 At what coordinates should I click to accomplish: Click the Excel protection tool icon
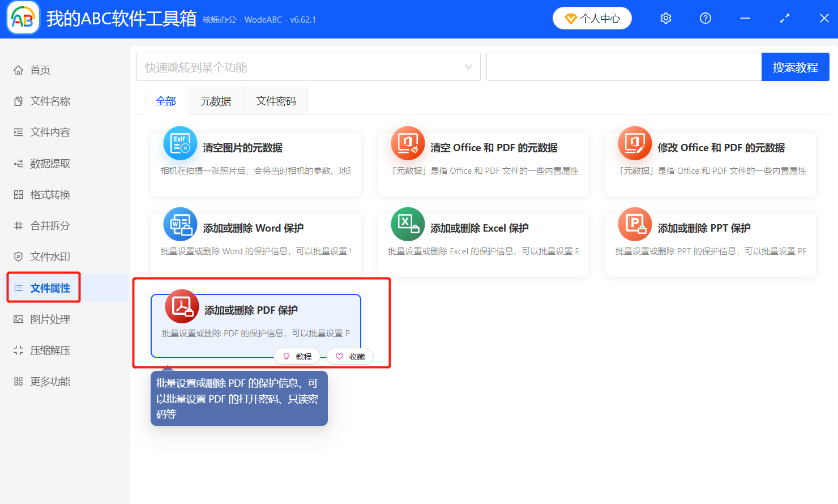[x=408, y=224]
